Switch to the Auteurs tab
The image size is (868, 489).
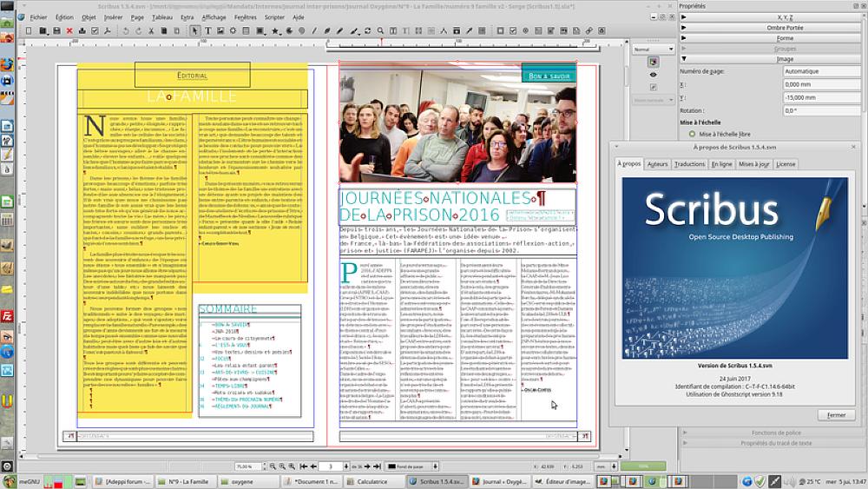click(657, 164)
